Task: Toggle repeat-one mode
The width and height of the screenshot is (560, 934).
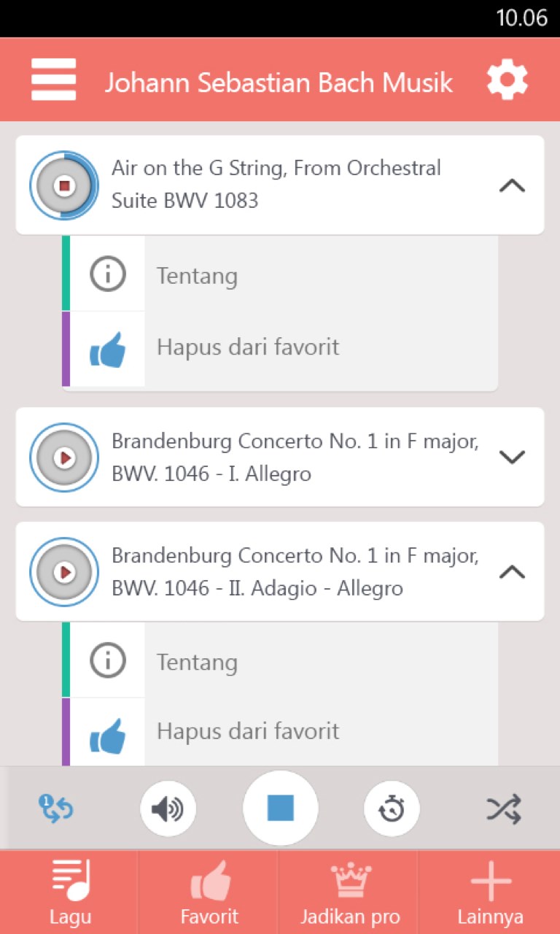Action: pyautogui.click(x=56, y=808)
